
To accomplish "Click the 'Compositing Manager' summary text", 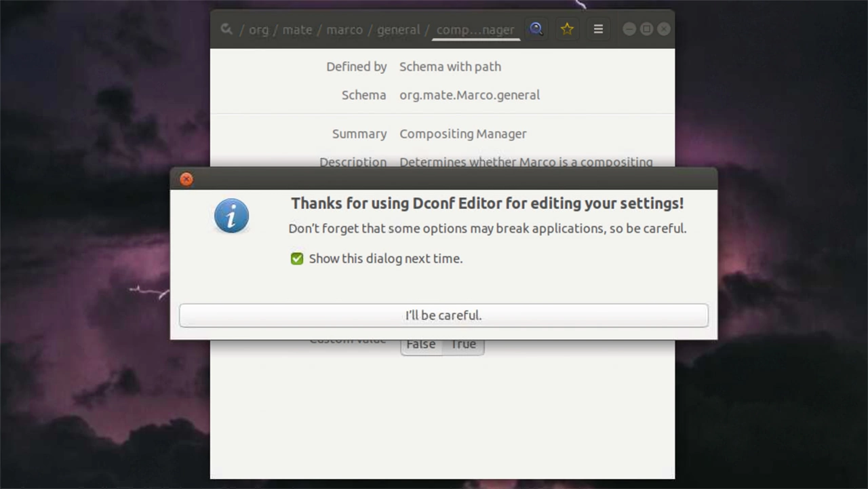I will point(462,134).
